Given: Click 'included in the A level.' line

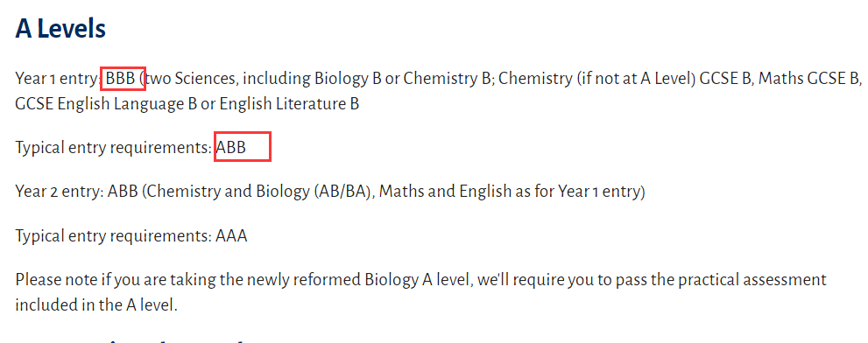Looking at the screenshot, I should click(96, 304).
